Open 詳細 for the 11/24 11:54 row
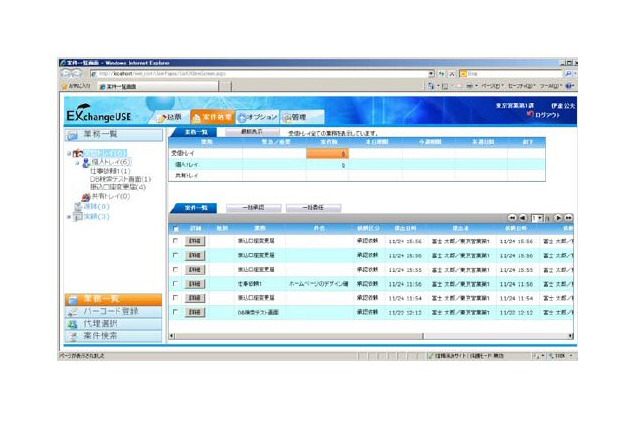The image size is (640, 426). coord(195,298)
